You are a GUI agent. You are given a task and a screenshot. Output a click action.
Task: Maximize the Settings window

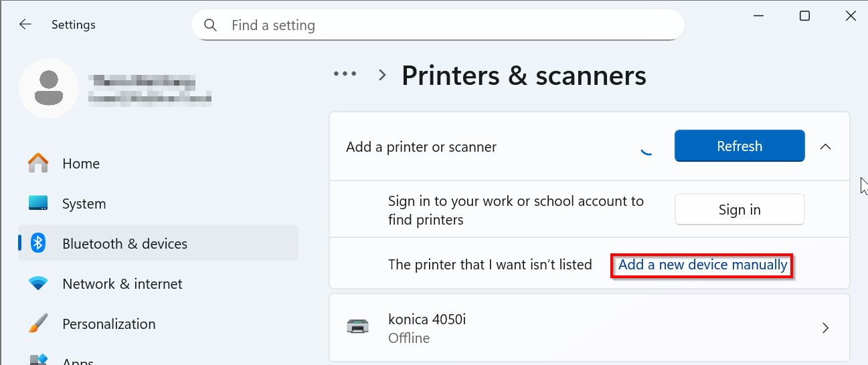click(804, 16)
